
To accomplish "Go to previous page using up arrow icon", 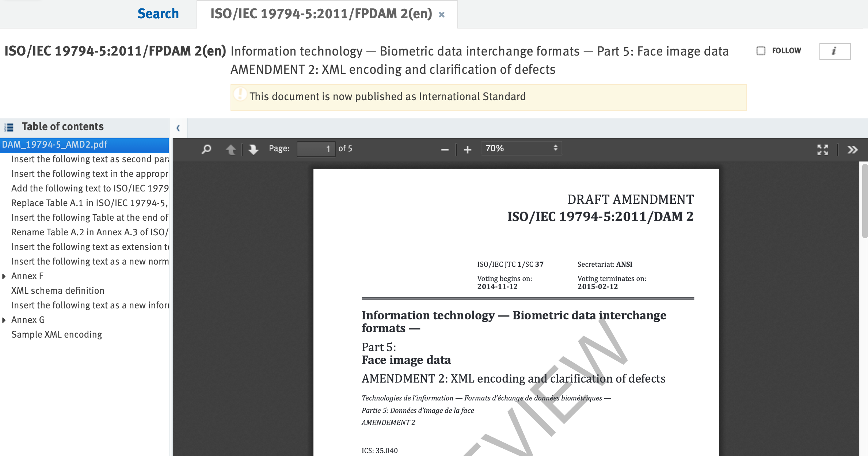I will (231, 149).
